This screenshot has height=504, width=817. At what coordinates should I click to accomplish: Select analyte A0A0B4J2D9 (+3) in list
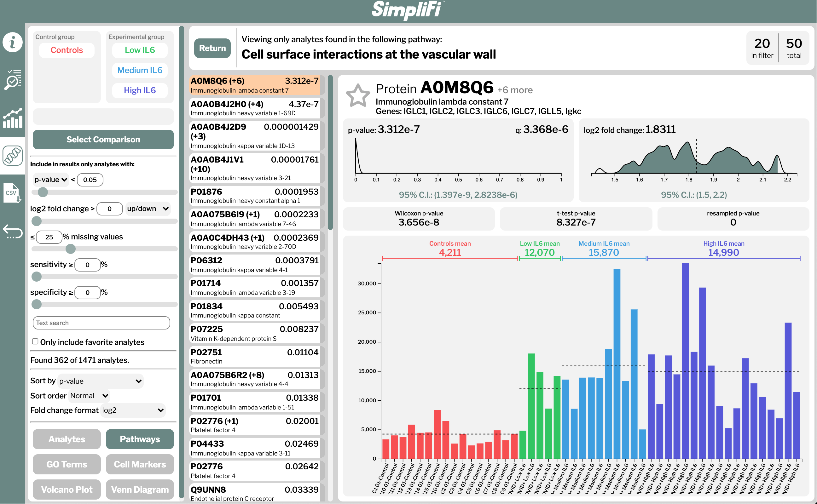(255, 136)
